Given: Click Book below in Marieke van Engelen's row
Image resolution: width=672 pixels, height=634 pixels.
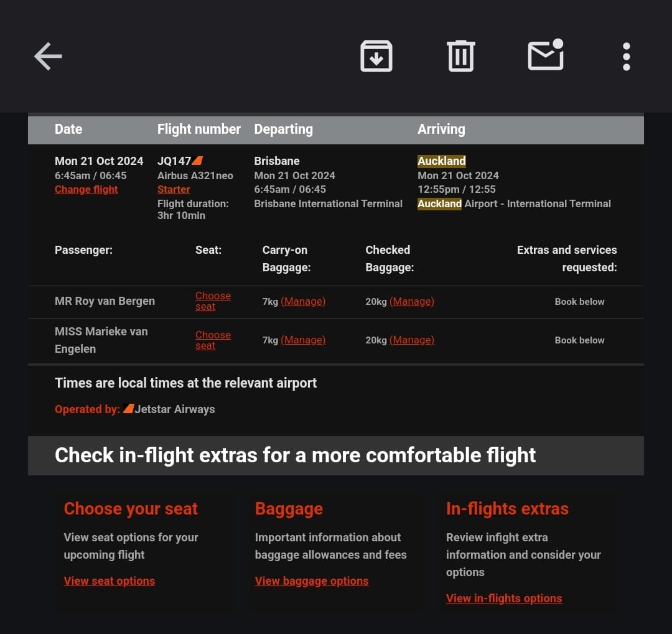Looking at the screenshot, I should (x=579, y=340).
